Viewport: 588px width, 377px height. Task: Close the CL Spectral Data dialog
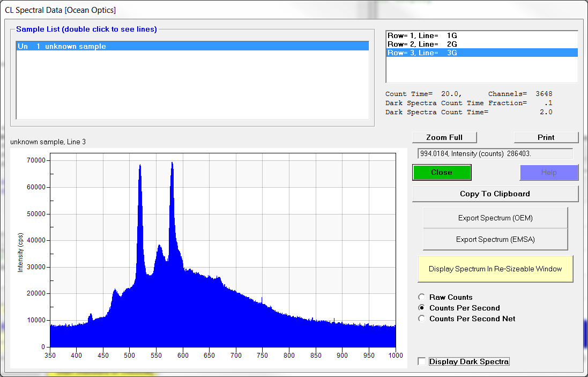pyautogui.click(x=441, y=172)
